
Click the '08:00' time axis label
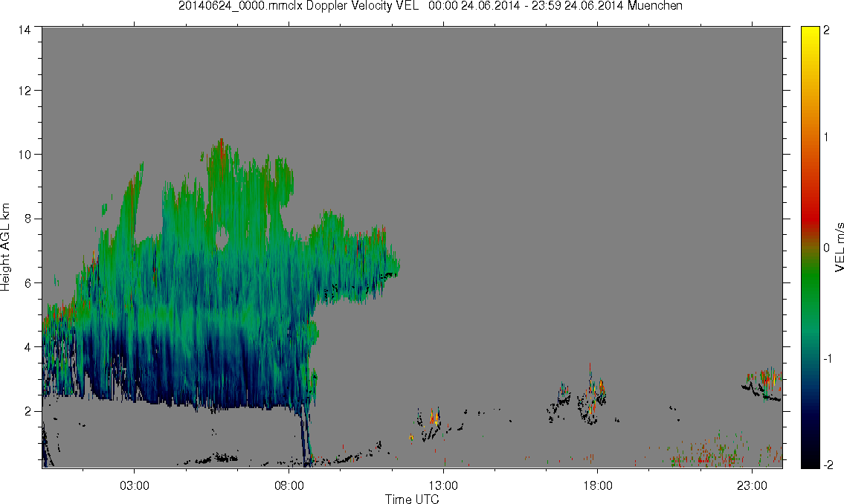[289, 486]
